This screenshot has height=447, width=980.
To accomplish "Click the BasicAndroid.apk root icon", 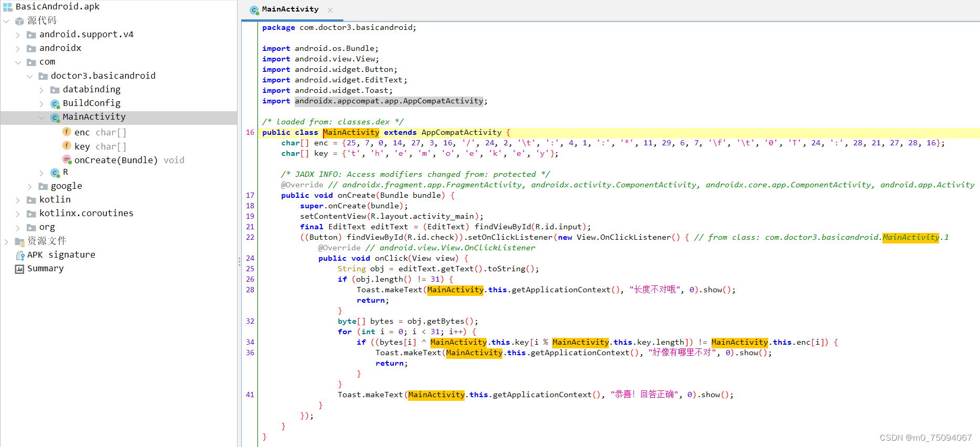I will [7, 7].
